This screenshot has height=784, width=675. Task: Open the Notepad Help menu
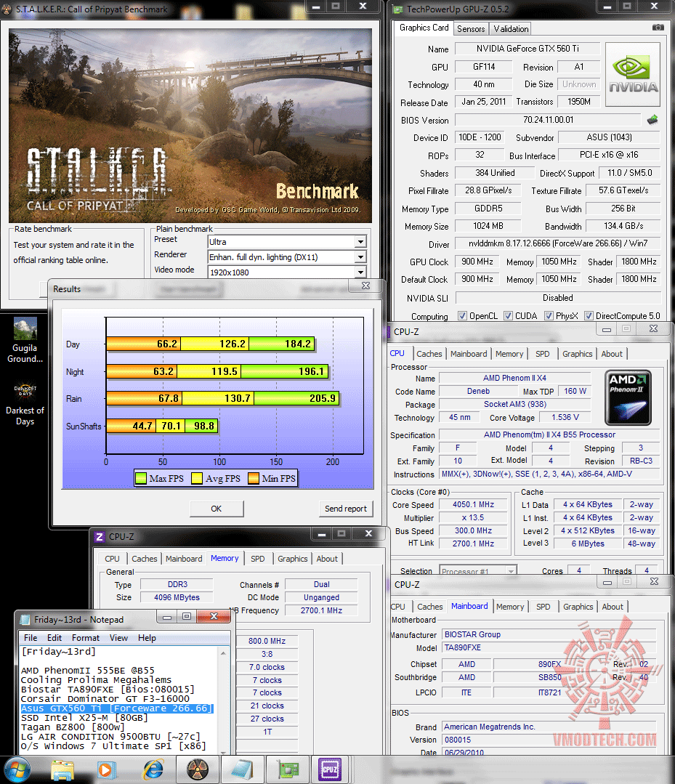[x=147, y=637]
